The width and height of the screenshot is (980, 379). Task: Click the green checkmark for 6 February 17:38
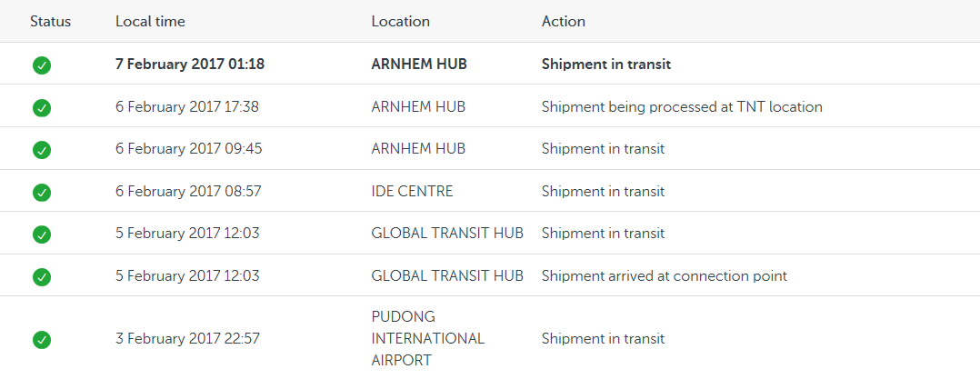[42, 107]
